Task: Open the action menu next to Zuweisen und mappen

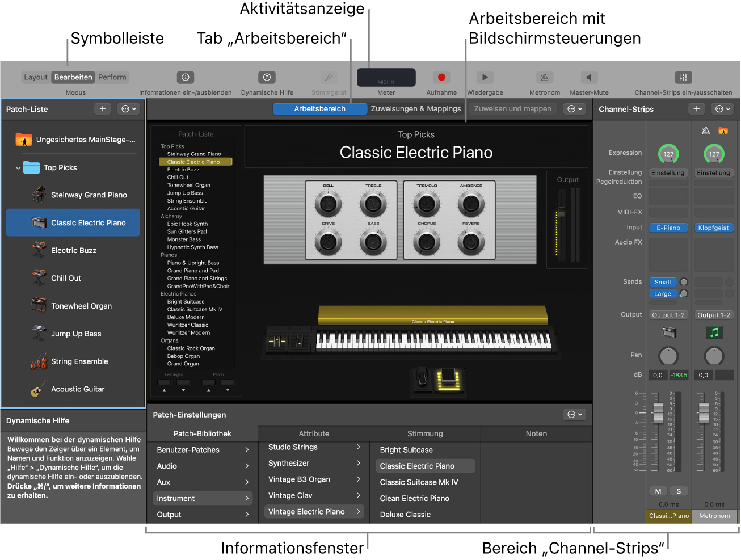Action: pyautogui.click(x=575, y=109)
